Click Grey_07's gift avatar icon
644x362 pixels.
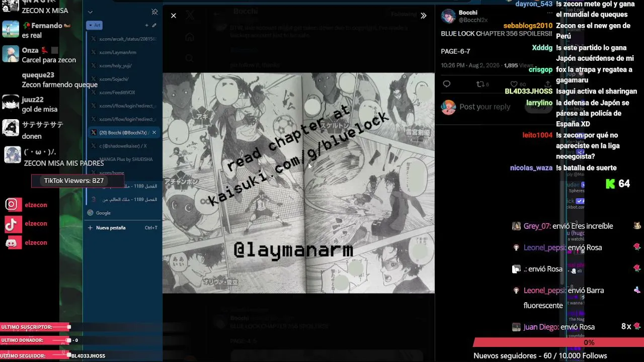click(x=516, y=226)
